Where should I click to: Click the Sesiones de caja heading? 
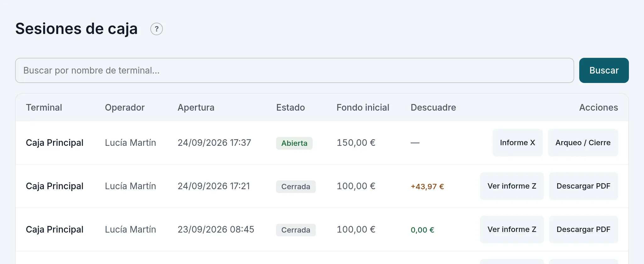tap(76, 29)
